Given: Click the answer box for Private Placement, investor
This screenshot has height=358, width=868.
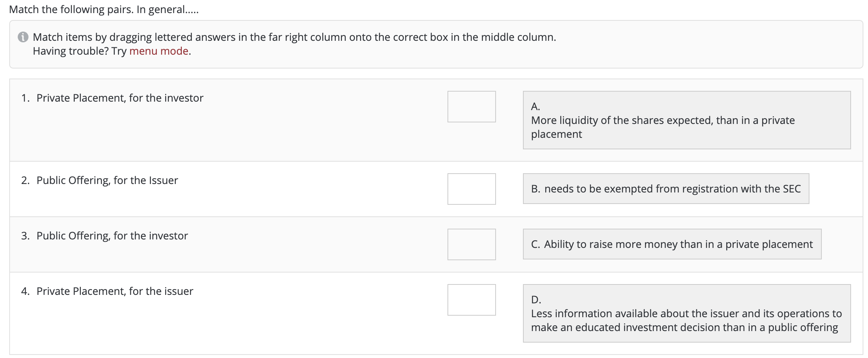Looking at the screenshot, I should point(471,107).
